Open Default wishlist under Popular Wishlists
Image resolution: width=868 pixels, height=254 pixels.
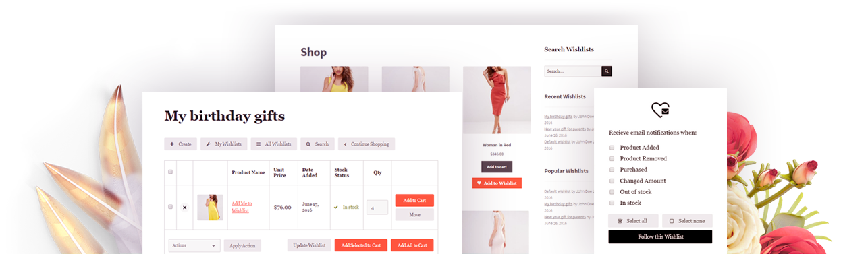coord(558,191)
